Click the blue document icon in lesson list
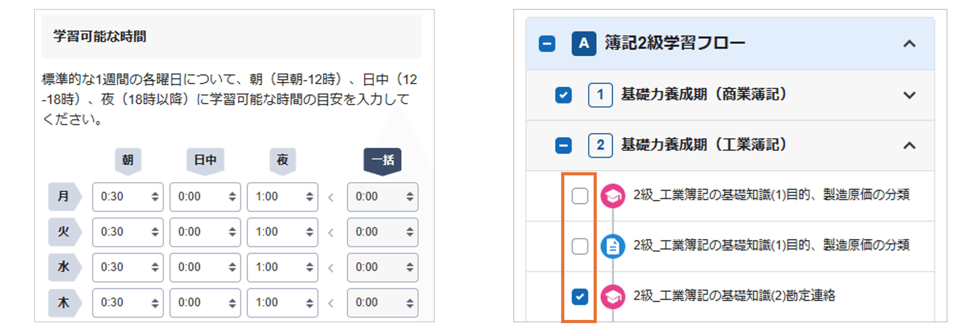980x333 pixels. 612,246
